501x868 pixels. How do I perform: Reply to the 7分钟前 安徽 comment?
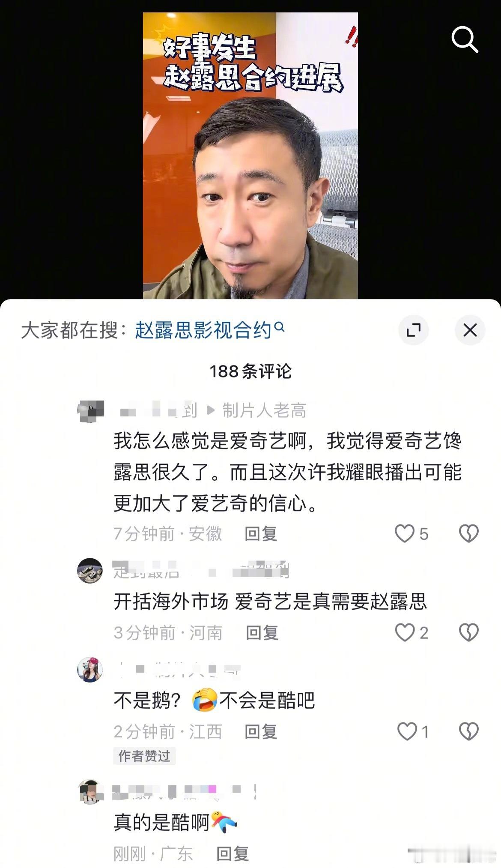(261, 534)
